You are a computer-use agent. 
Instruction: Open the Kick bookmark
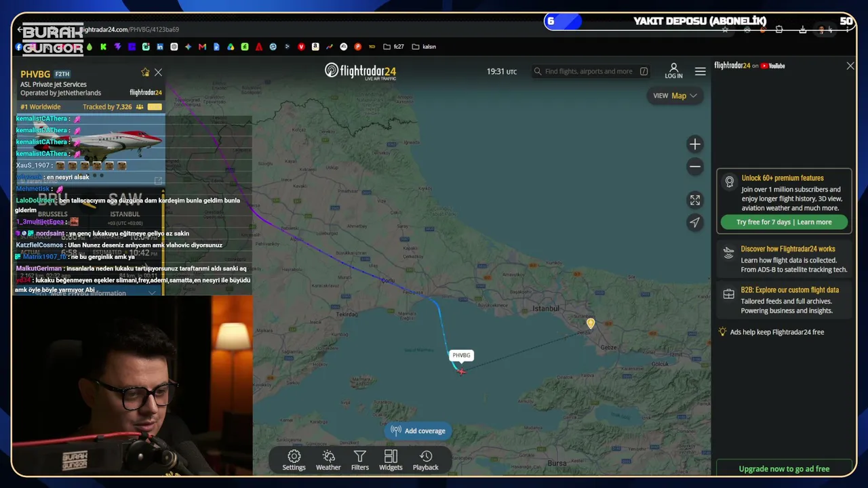point(103,47)
